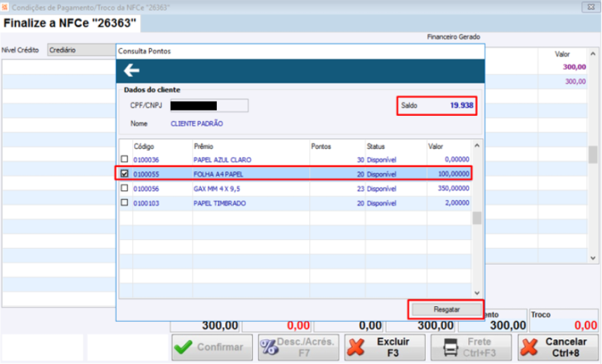The image size is (602, 364).
Task: Select code 0100103 cell
Action: pos(146,203)
